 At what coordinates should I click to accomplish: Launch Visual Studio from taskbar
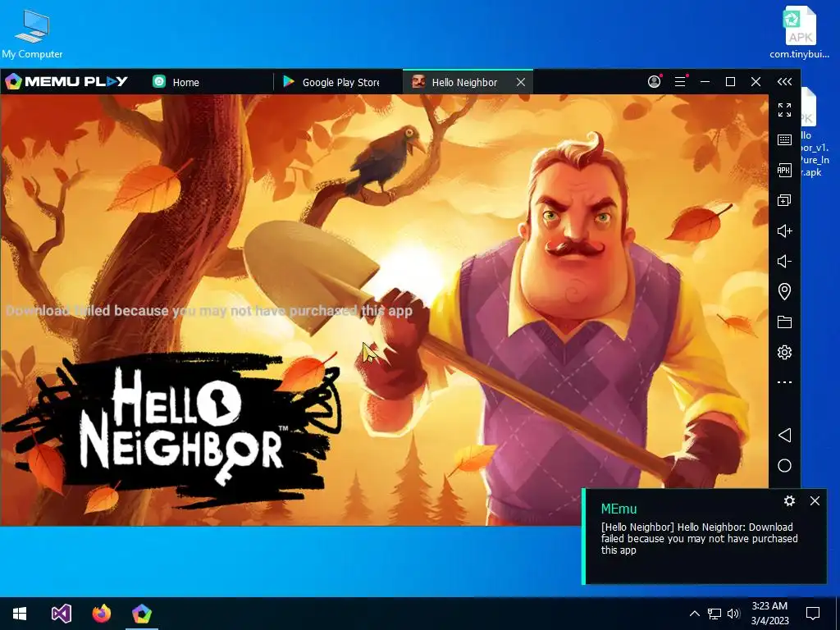[x=61, y=614]
